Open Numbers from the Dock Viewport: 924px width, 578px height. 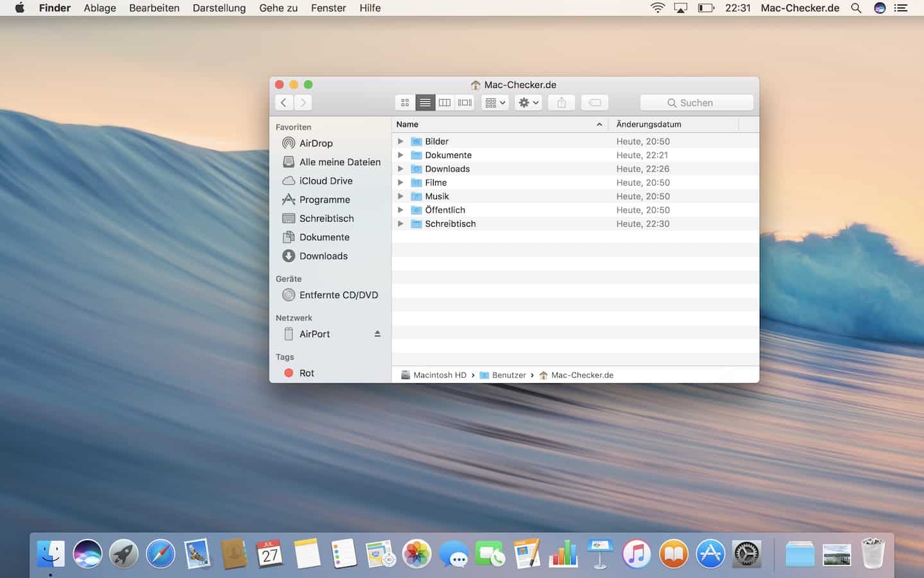(563, 554)
